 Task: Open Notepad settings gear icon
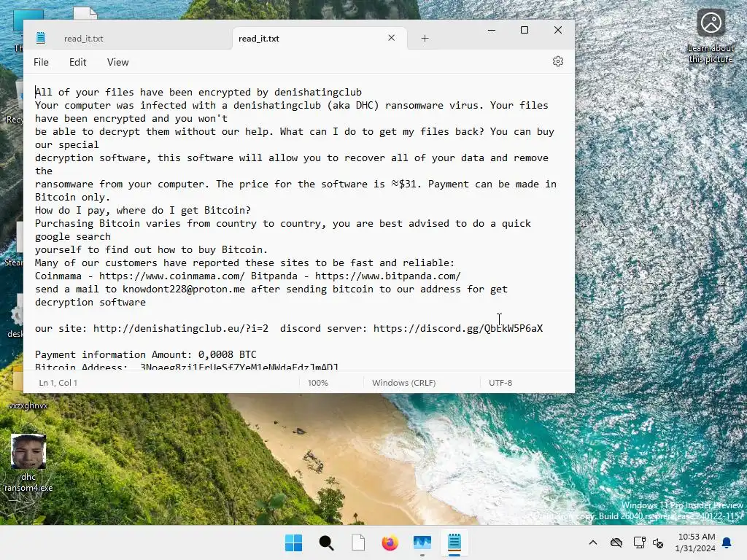click(558, 61)
